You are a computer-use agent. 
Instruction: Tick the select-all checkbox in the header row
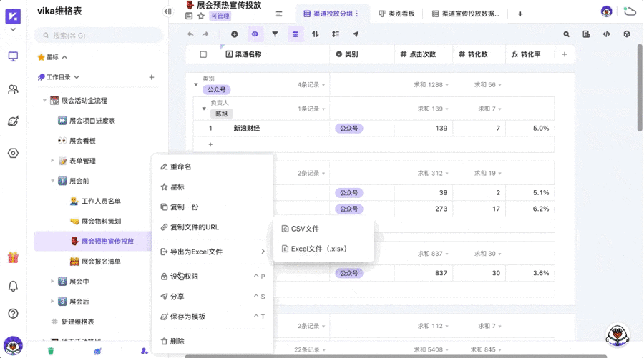pyautogui.click(x=203, y=54)
